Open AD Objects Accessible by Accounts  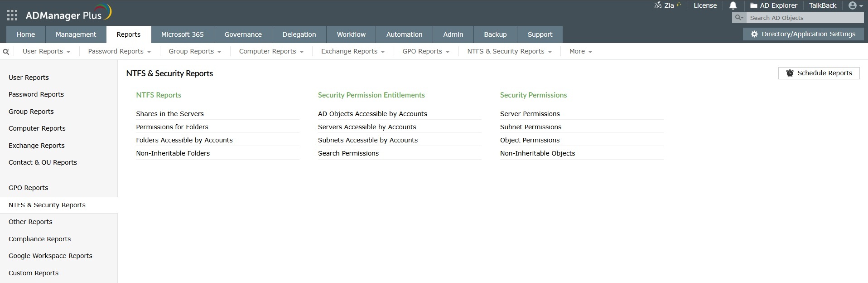click(372, 114)
